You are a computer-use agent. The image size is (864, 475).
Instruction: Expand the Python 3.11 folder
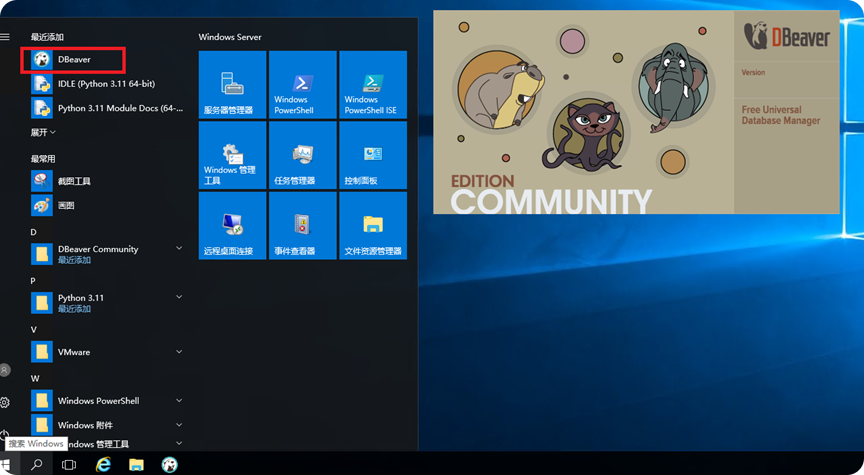coord(105,303)
